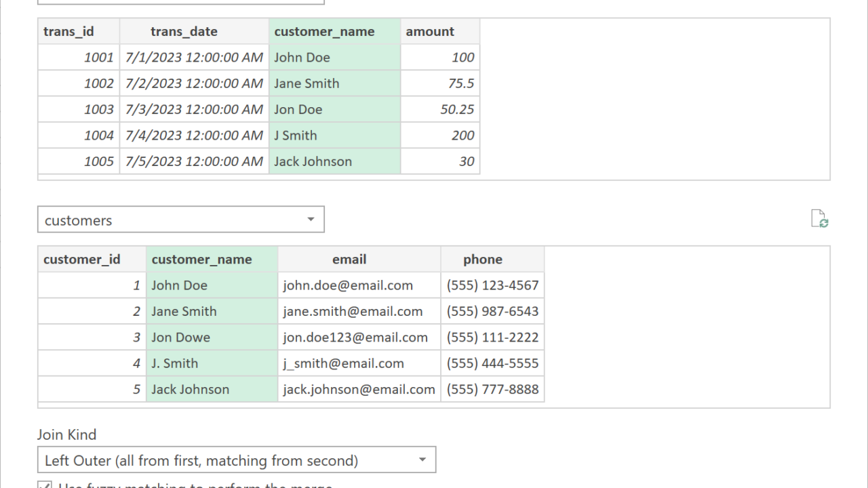
Task: Open the customers table selection dropdown
Action: point(311,220)
